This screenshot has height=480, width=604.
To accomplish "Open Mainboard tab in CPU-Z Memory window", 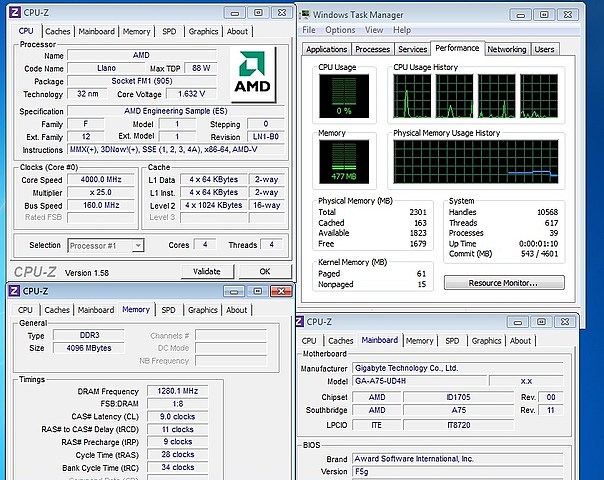I will pos(96,310).
